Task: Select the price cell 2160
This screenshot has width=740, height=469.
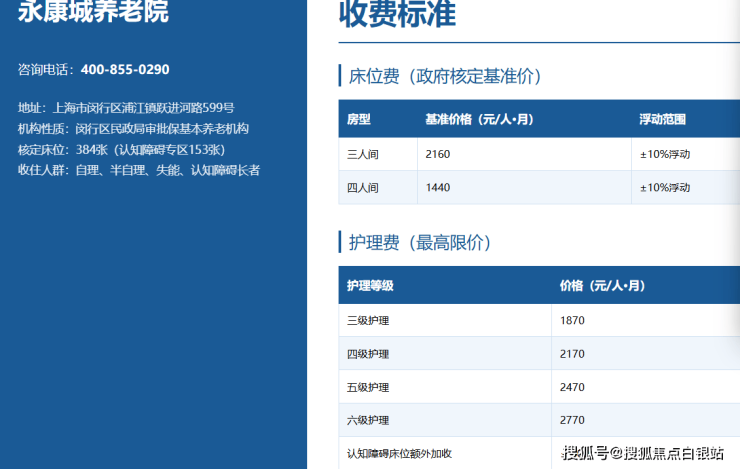Action: (x=438, y=154)
